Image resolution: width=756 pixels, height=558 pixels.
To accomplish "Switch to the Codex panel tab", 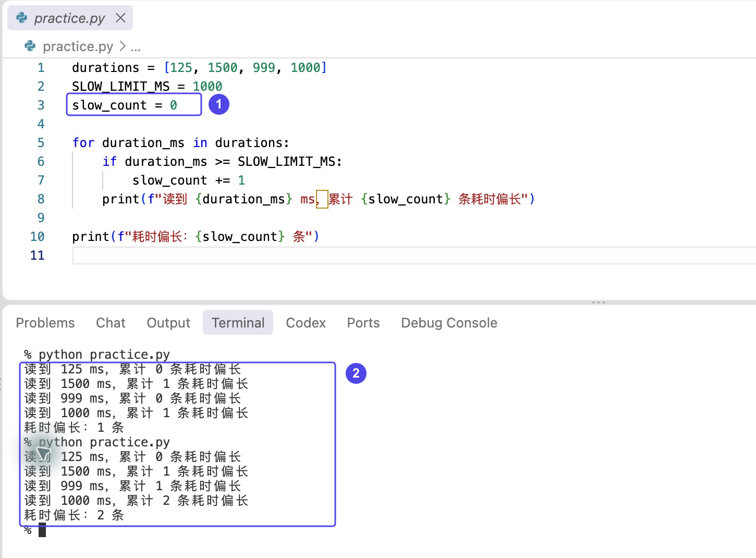I will coord(306,323).
